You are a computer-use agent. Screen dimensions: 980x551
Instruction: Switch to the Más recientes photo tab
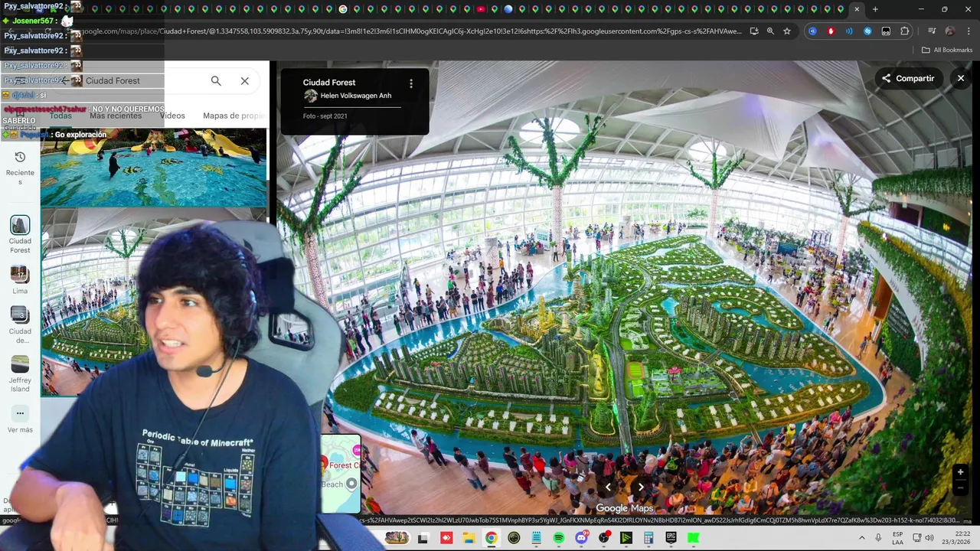tap(116, 116)
